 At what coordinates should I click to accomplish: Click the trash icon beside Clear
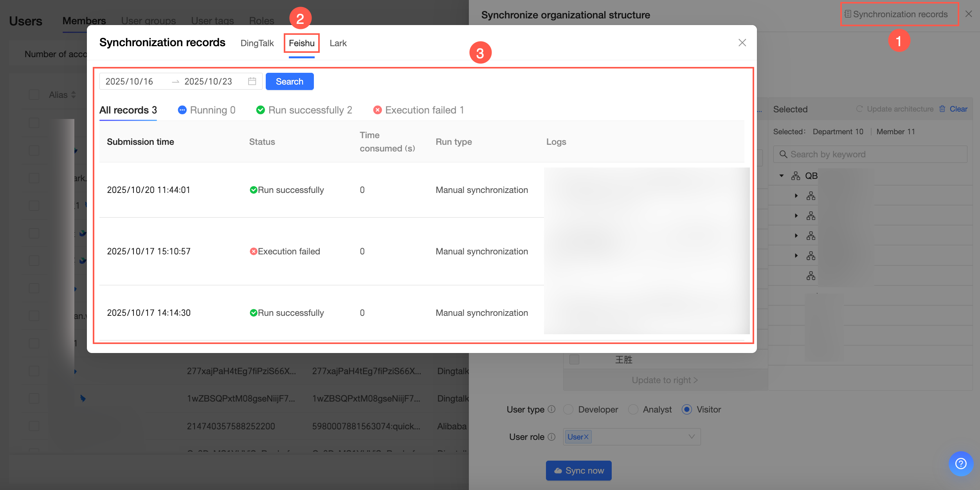[942, 109]
